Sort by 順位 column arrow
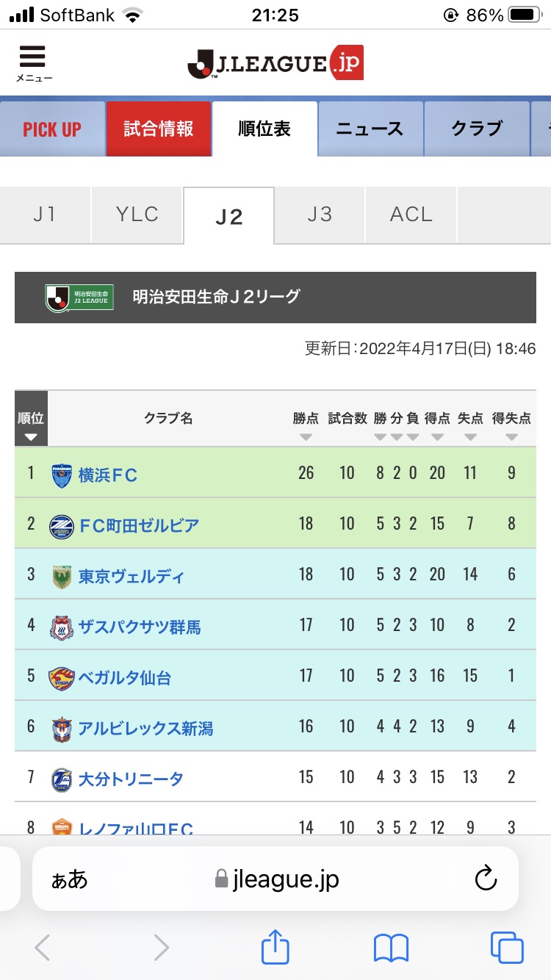Screen dimensions: 551x980 click(x=31, y=437)
